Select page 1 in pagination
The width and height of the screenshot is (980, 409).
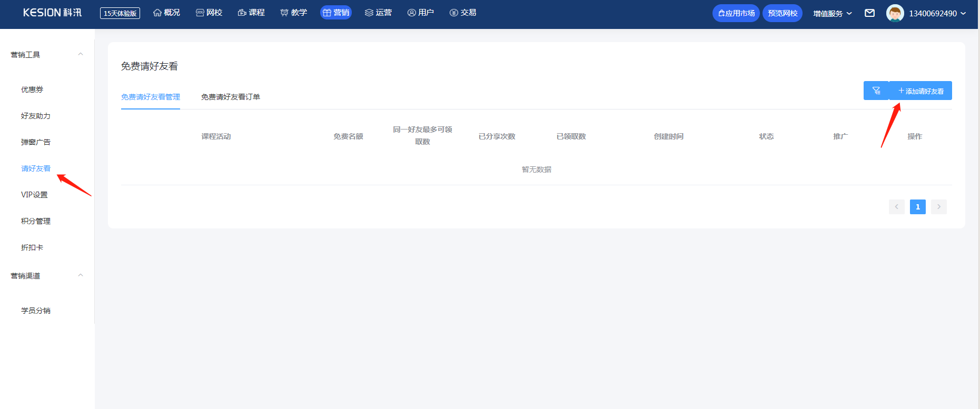917,207
